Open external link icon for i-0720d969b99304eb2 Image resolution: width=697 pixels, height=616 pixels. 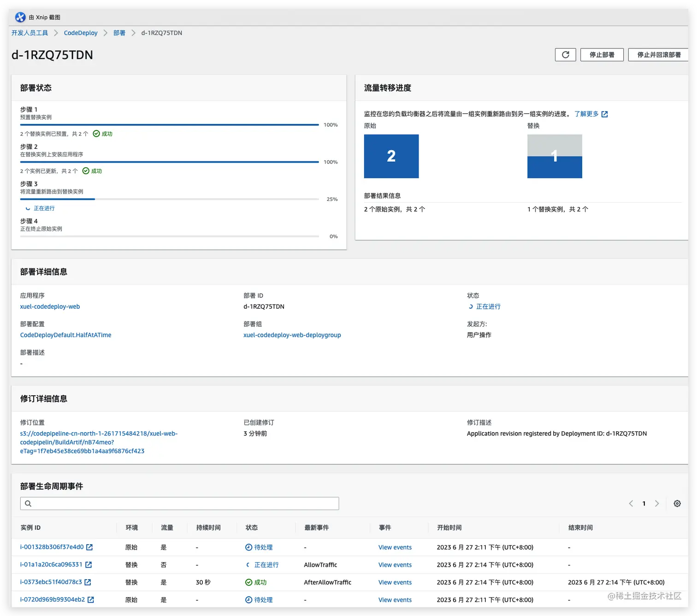[x=91, y=600]
